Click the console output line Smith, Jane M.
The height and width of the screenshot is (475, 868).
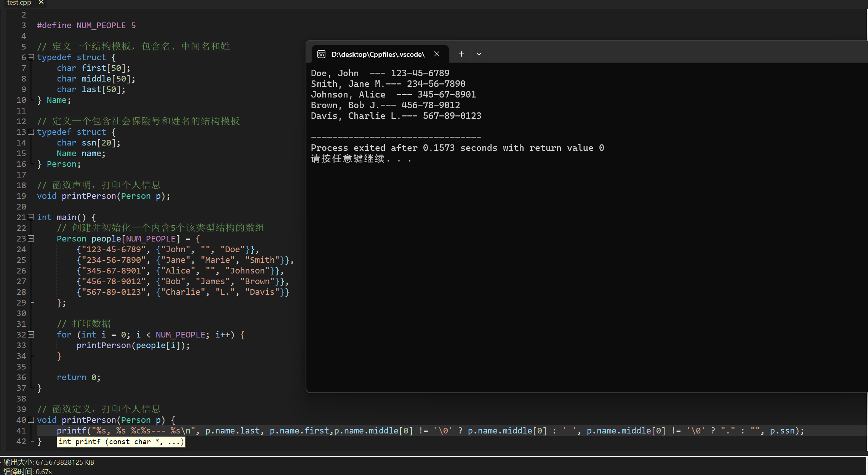coord(388,84)
